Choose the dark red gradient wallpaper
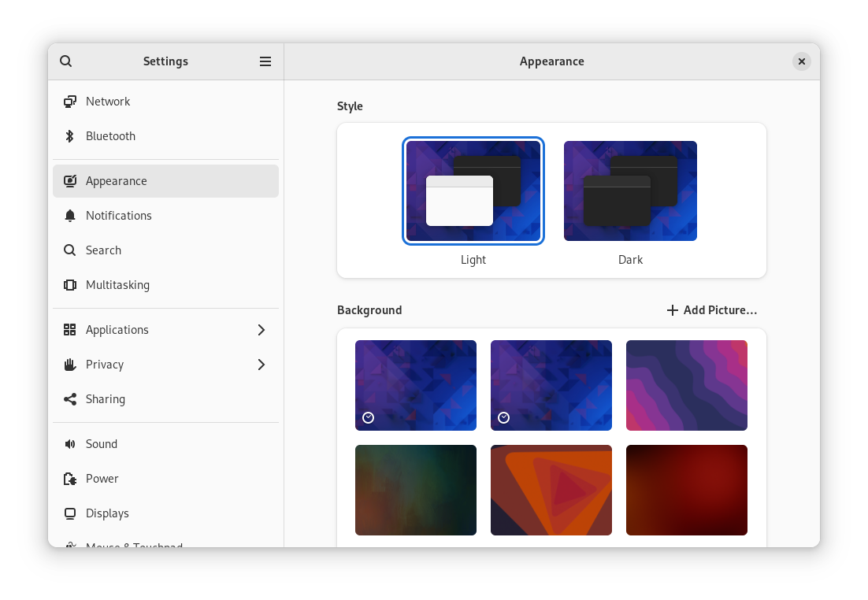 686,490
